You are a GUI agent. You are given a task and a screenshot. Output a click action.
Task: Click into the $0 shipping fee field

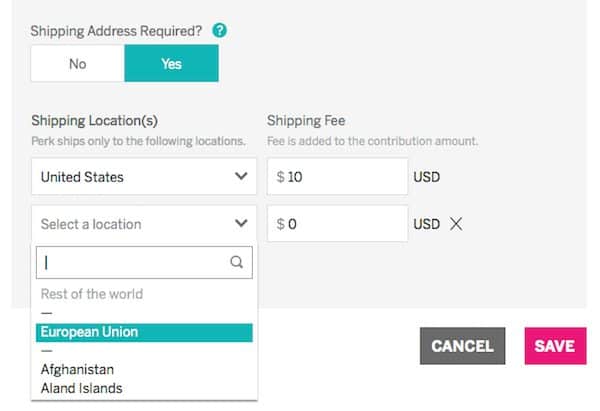click(x=337, y=224)
